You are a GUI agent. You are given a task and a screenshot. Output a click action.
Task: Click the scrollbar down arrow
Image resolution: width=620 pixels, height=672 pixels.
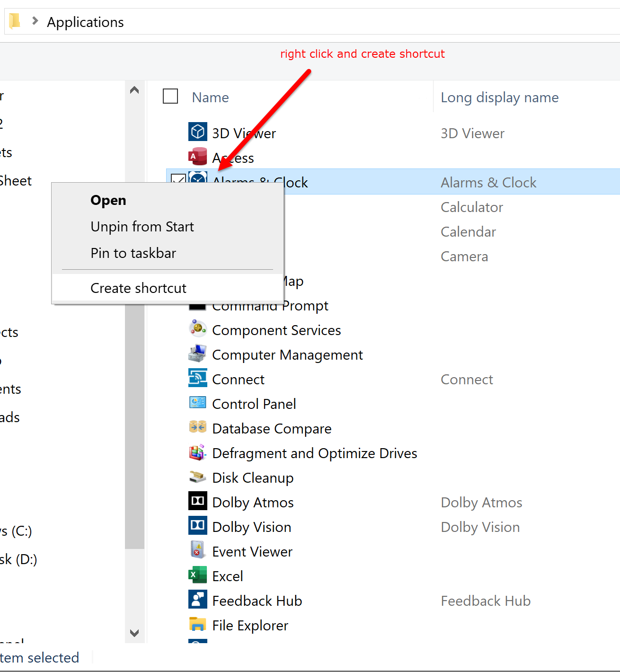coord(134,633)
